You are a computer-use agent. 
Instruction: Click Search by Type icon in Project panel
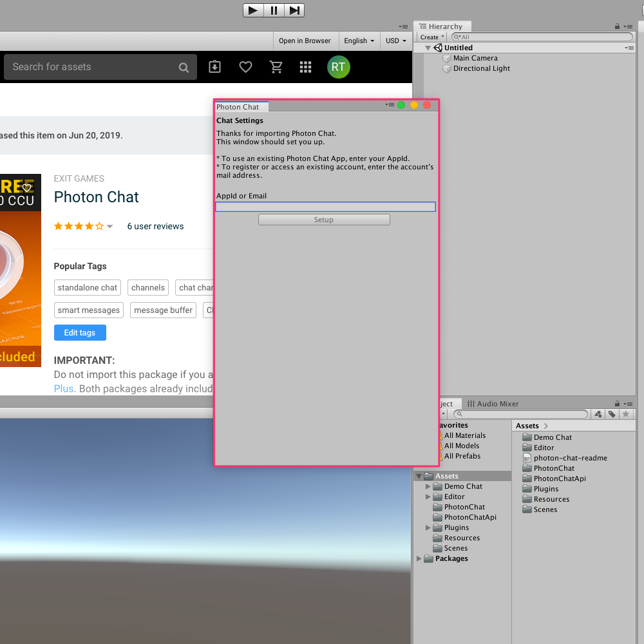598,414
